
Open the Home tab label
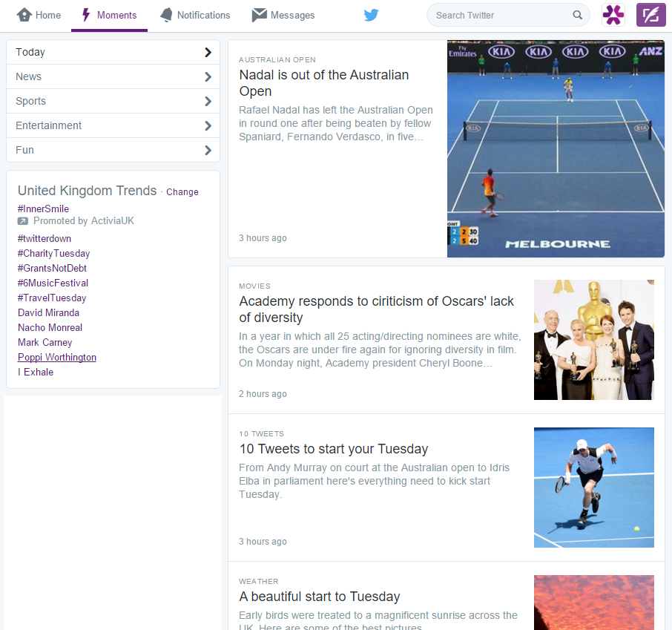point(48,15)
